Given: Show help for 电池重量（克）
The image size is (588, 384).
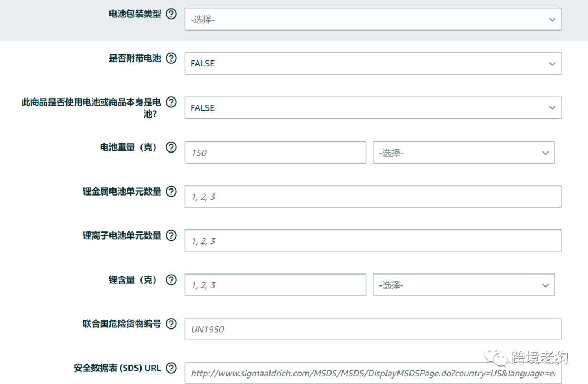Looking at the screenshot, I should tap(171, 147).
